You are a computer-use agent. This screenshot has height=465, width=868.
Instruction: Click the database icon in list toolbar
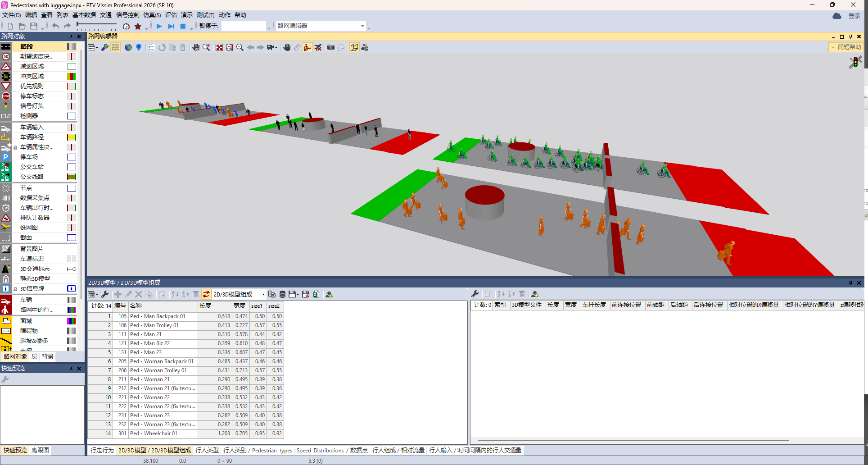282,294
